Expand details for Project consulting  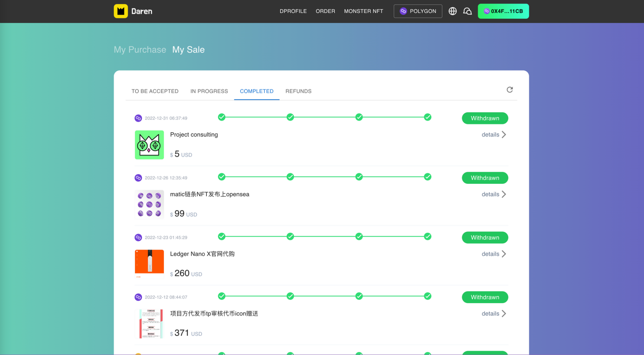(494, 135)
